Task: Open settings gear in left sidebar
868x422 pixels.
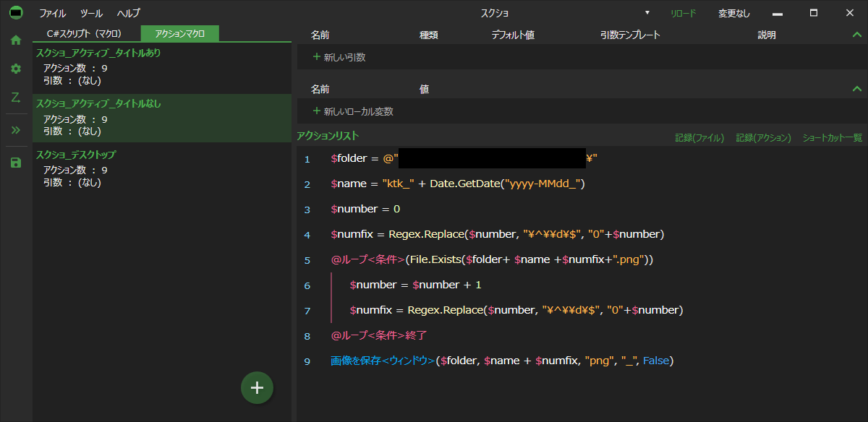Action: pos(16,69)
